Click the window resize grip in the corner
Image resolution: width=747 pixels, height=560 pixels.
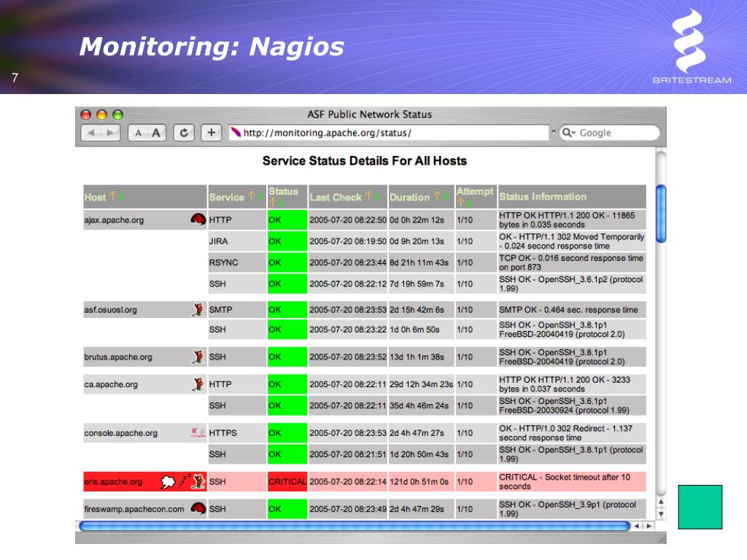(661, 539)
